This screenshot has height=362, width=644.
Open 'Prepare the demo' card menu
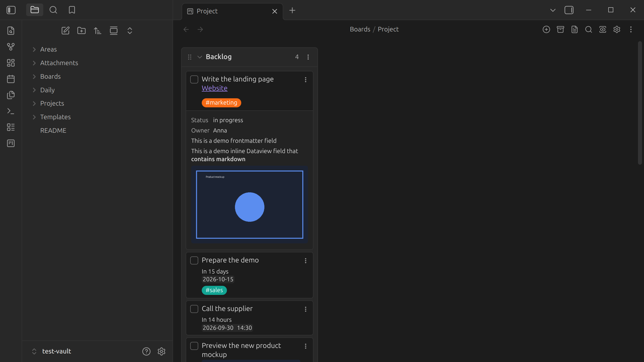coord(306,261)
